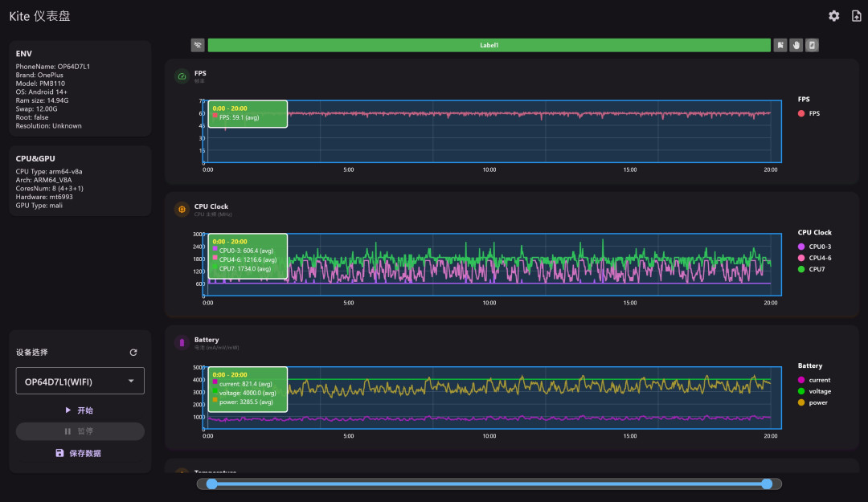The height and width of the screenshot is (502, 868).
Task: Click the FPS speedometer icon
Action: click(182, 76)
